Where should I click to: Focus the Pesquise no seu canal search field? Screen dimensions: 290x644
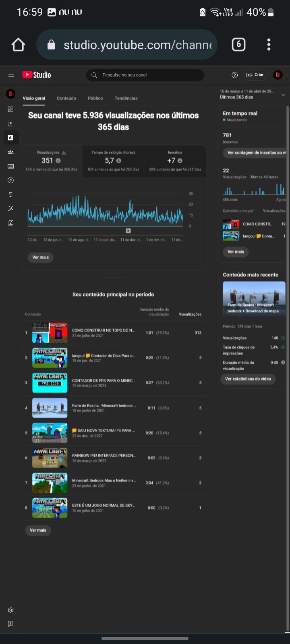(x=145, y=75)
